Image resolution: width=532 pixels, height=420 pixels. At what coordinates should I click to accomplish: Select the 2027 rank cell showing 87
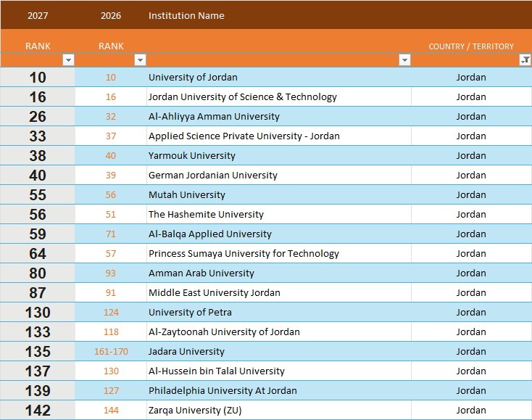pyautogui.click(x=37, y=292)
